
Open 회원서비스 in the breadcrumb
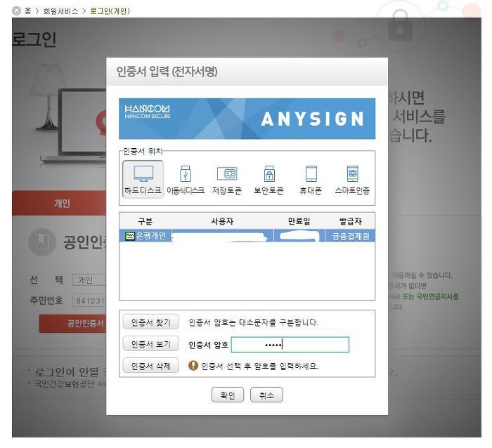[x=60, y=11]
